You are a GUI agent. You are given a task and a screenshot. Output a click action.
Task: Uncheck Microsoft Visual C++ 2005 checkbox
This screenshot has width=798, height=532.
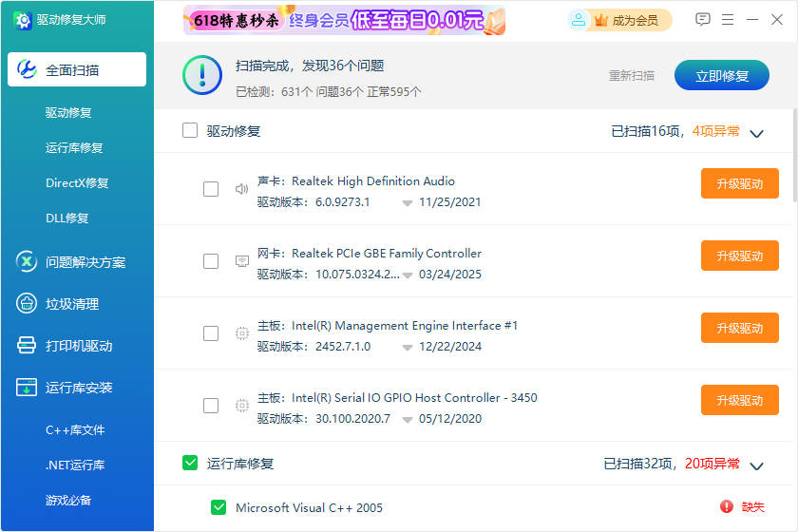point(218,507)
